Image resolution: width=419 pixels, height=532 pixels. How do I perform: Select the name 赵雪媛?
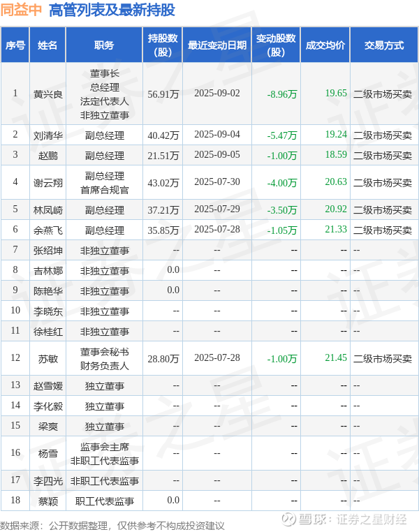[x=48, y=386]
